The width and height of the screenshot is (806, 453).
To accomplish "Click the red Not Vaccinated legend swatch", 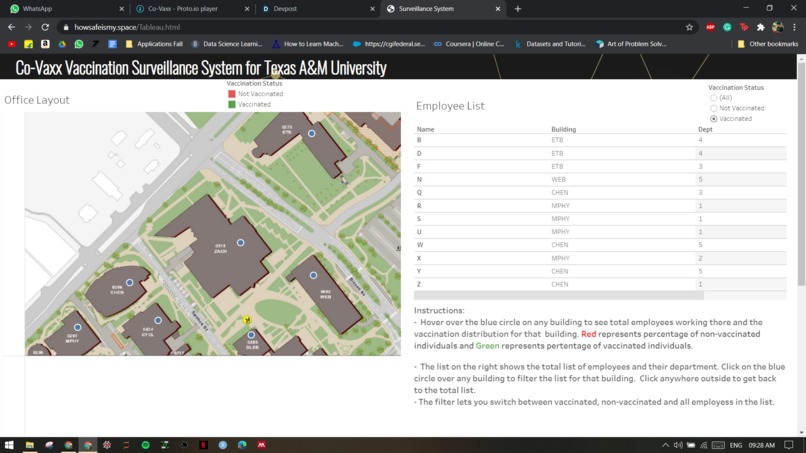I will point(232,94).
